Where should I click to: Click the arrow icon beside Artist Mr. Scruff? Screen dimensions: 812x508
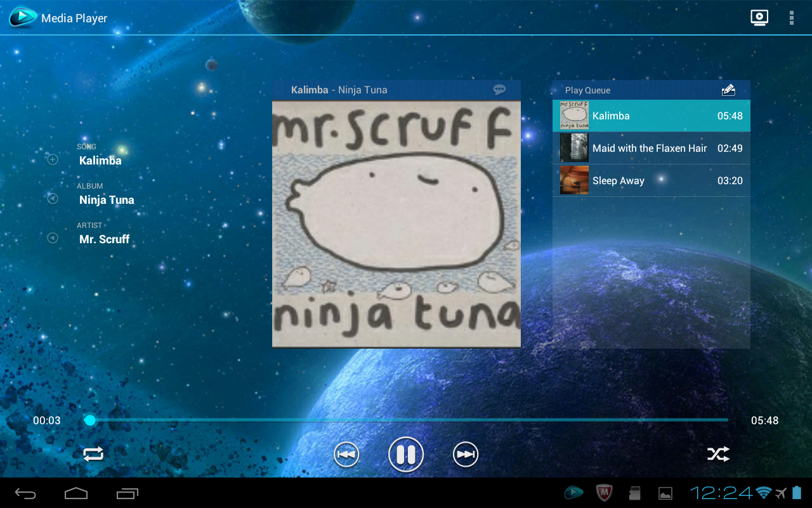(x=53, y=238)
